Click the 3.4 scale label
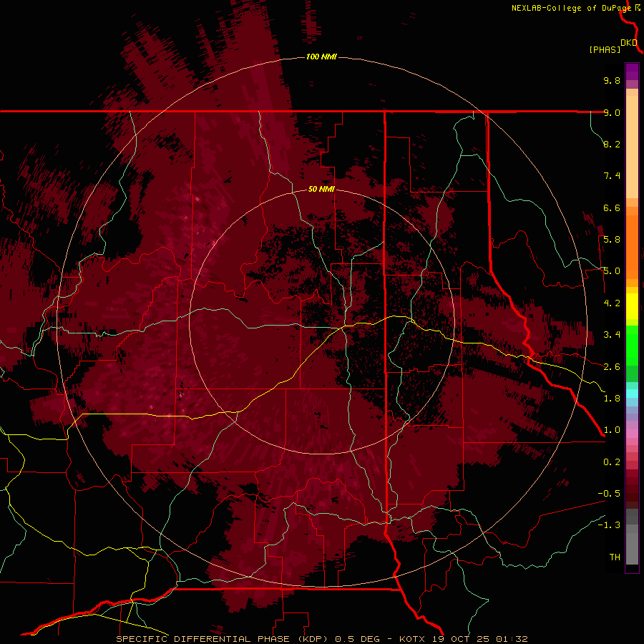 click(x=612, y=335)
